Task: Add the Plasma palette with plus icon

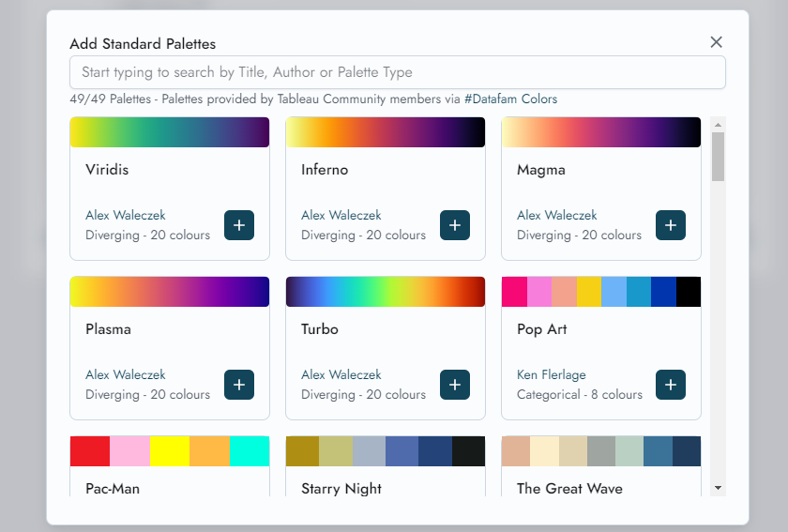Action: [x=239, y=385]
